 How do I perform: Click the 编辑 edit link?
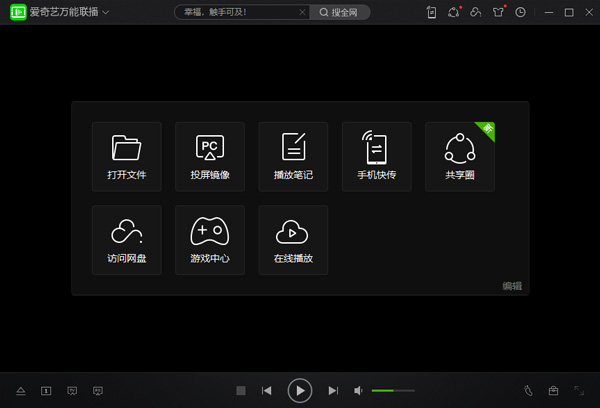[512, 286]
